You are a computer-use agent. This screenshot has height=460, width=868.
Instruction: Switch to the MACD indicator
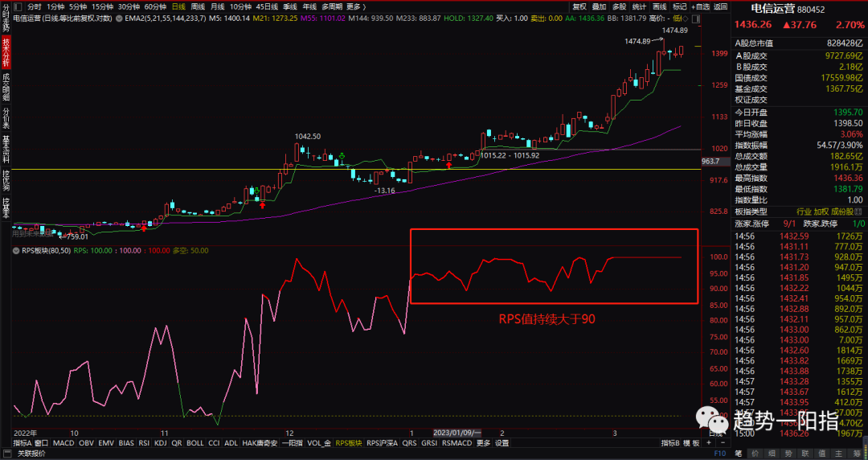pyautogui.click(x=63, y=443)
